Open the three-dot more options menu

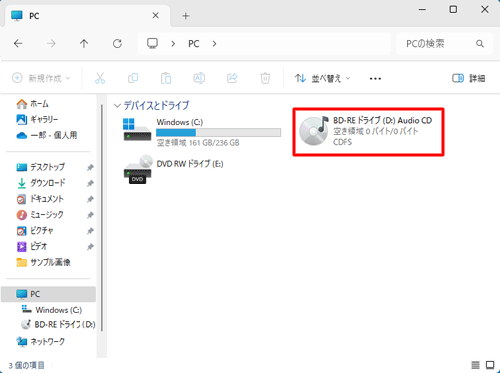point(375,79)
